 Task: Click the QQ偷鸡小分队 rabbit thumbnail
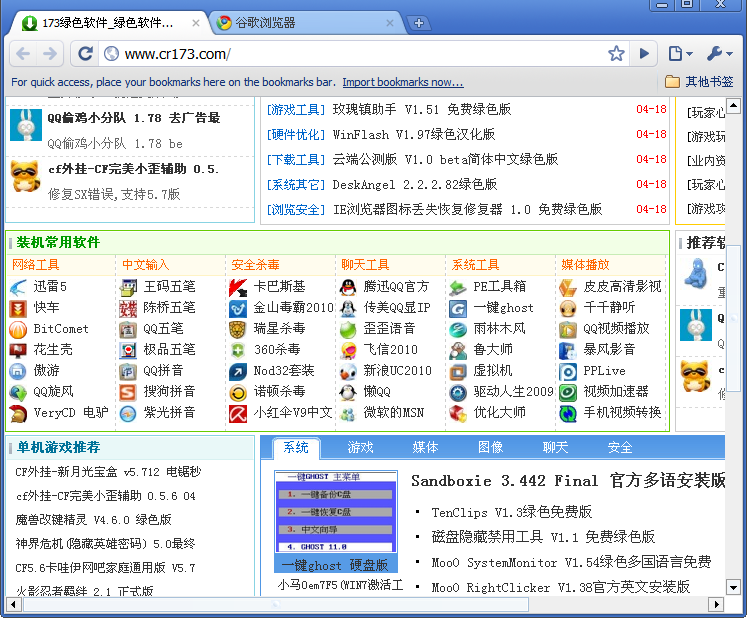click(x=26, y=125)
